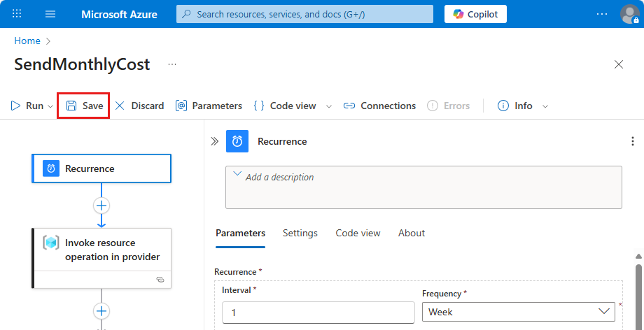Click the Azure Resource Manager cube icon
Viewport: 644px width, 330px height.
point(51,243)
